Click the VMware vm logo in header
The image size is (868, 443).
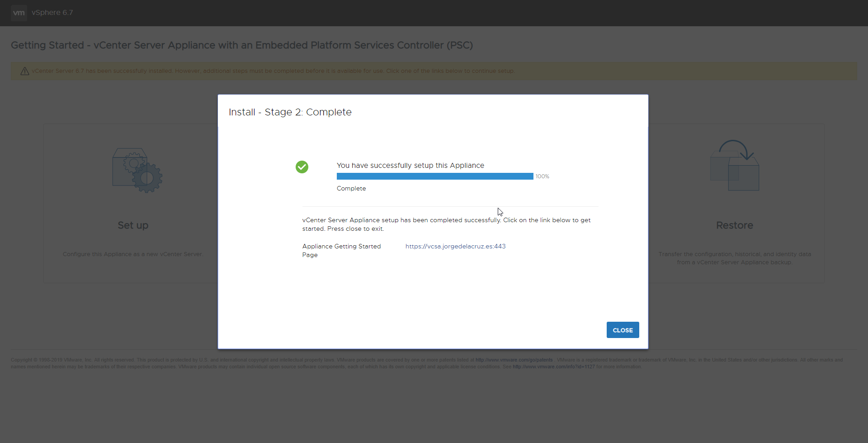(19, 13)
